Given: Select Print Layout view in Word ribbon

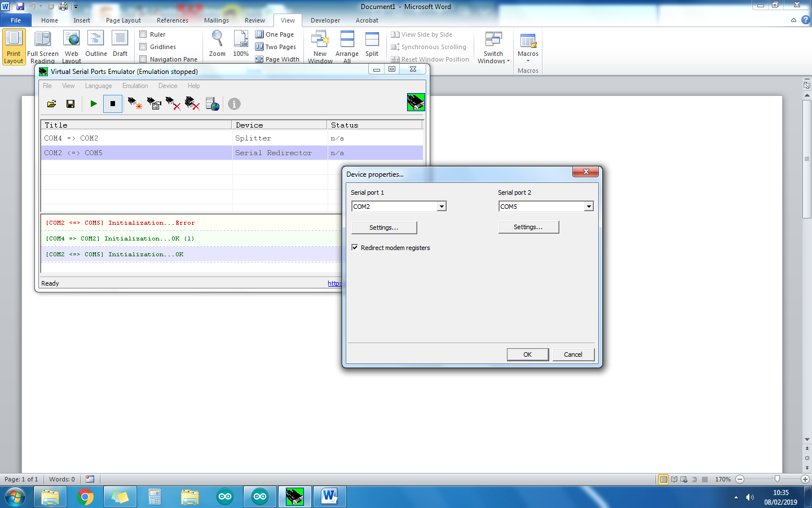Looking at the screenshot, I should pos(14,47).
